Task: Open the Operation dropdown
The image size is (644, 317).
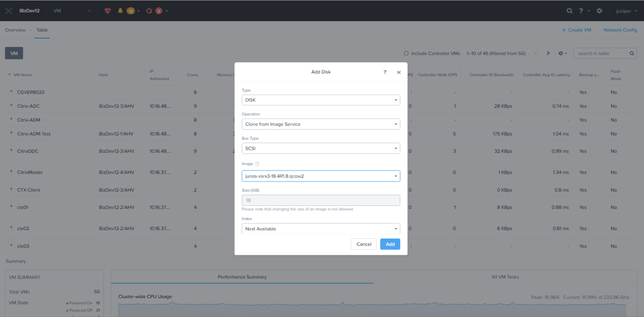Action: 321,124
